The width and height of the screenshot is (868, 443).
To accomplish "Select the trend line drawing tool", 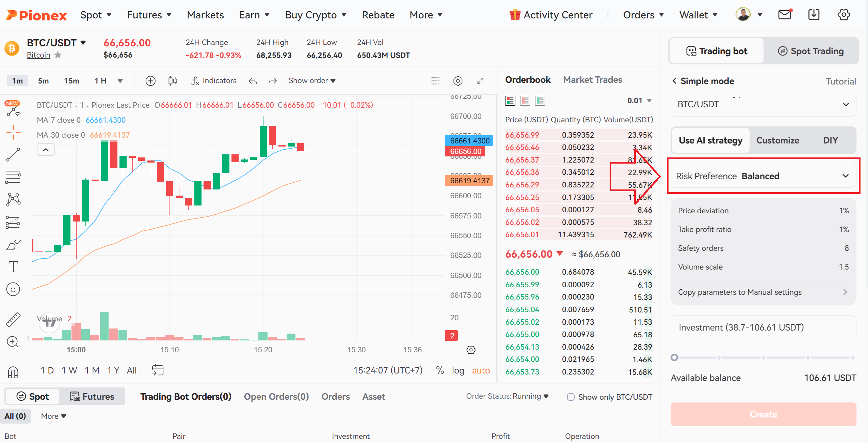I will (x=13, y=155).
